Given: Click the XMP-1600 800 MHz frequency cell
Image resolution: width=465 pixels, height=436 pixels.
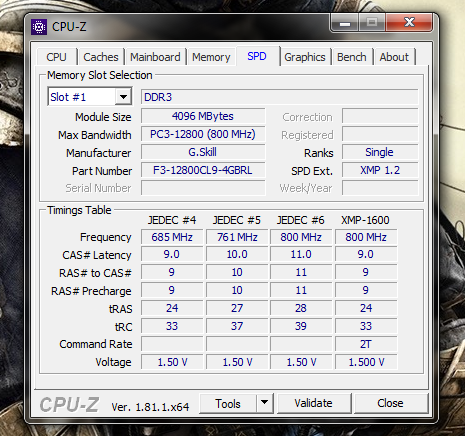Looking at the screenshot, I should (x=366, y=237).
